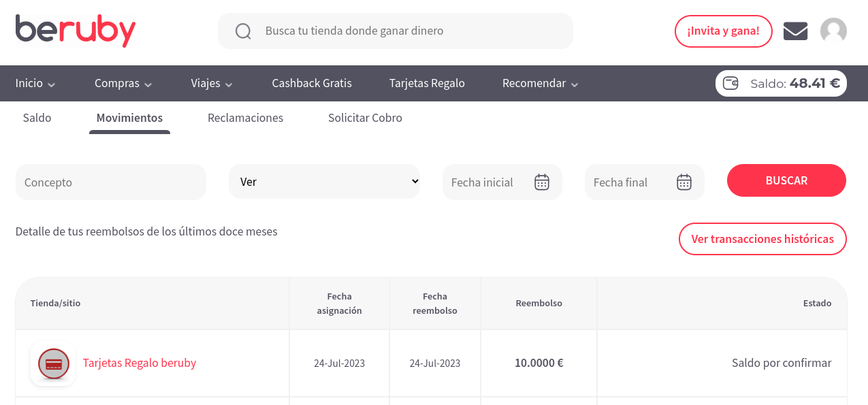Click the ¡Invita y gana! button
The image size is (868, 405).
coord(723,31)
